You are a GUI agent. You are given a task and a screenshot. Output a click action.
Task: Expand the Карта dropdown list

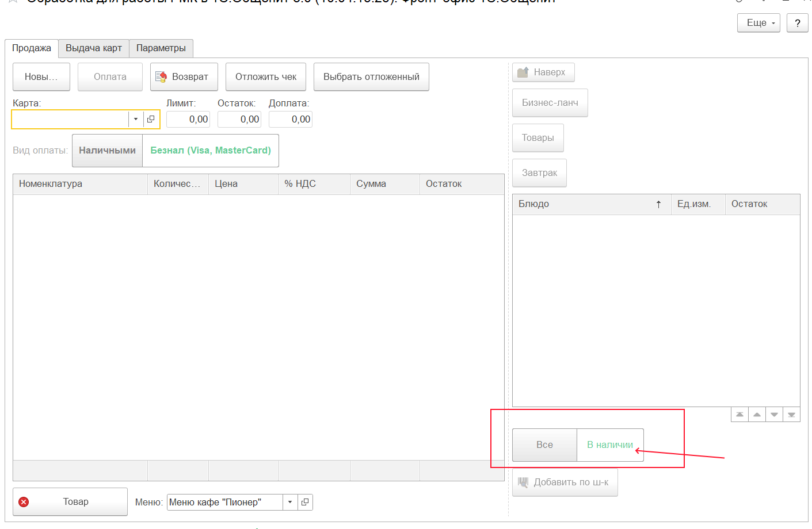[136, 119]
